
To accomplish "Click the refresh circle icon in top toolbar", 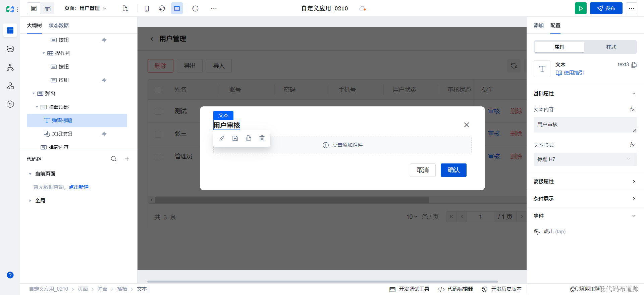I will 195,8.
